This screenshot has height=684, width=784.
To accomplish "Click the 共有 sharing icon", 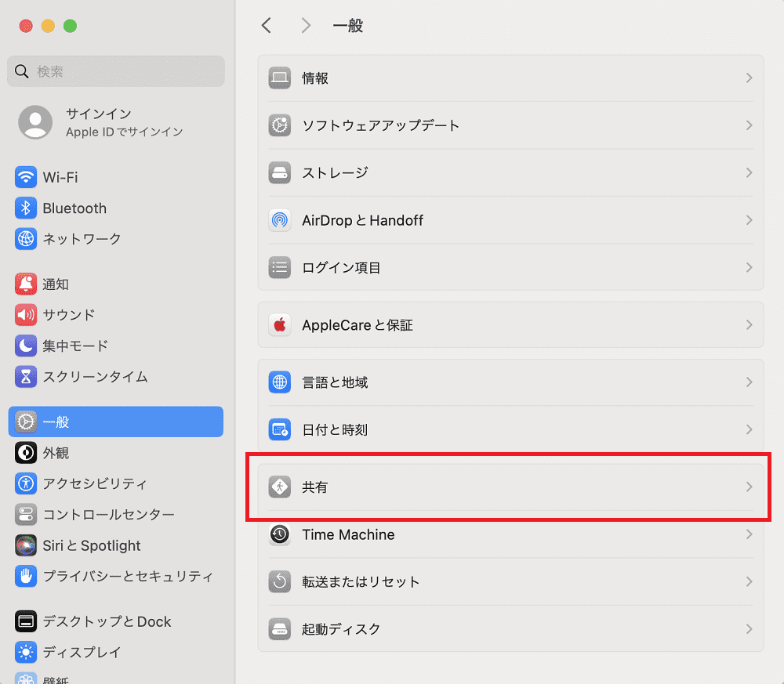I will click(x=280, y=487).
